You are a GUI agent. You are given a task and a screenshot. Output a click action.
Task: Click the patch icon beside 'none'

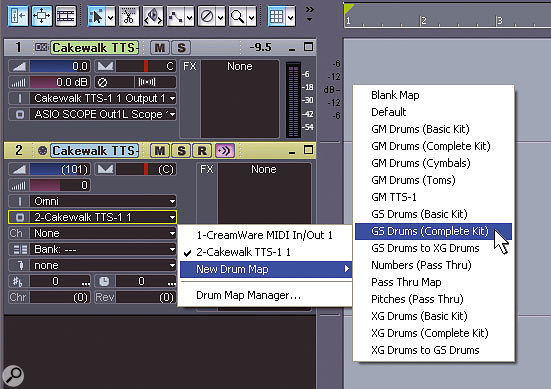[20, 265]
